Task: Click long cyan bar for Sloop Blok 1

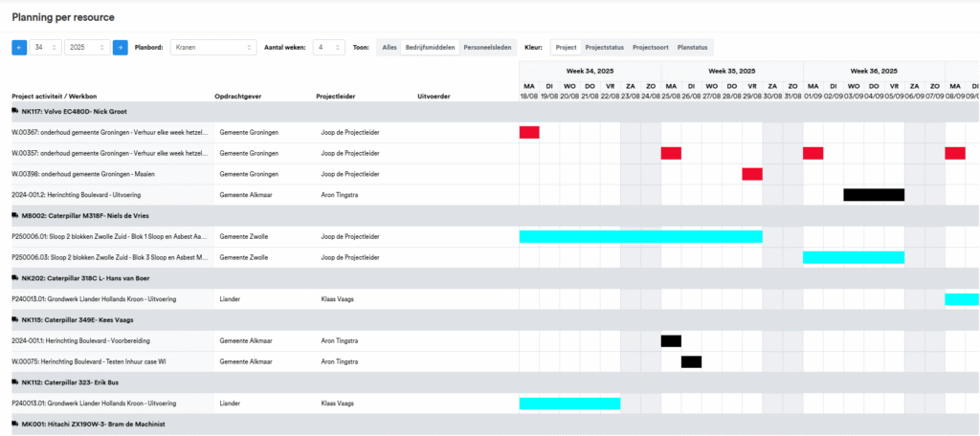Action: tap(640, 236)
